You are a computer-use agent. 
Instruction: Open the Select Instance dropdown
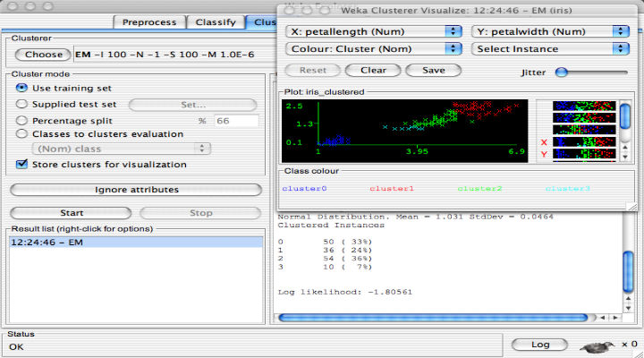(550, 49)
